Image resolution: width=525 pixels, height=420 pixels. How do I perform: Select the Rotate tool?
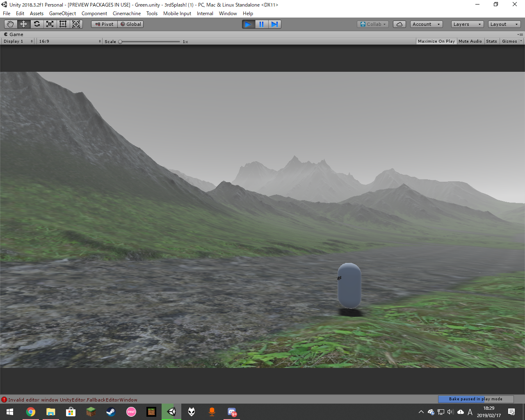coord(37,24)
